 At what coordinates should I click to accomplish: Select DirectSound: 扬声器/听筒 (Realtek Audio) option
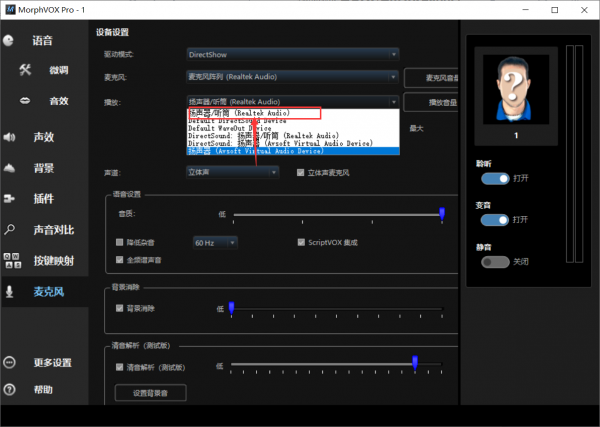click(293, 135)
